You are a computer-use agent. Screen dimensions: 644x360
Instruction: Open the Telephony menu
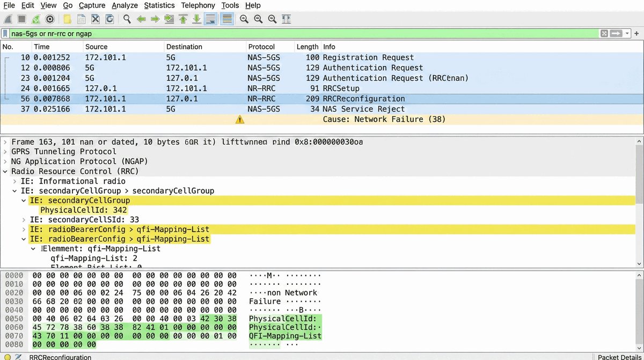(197, 5)
